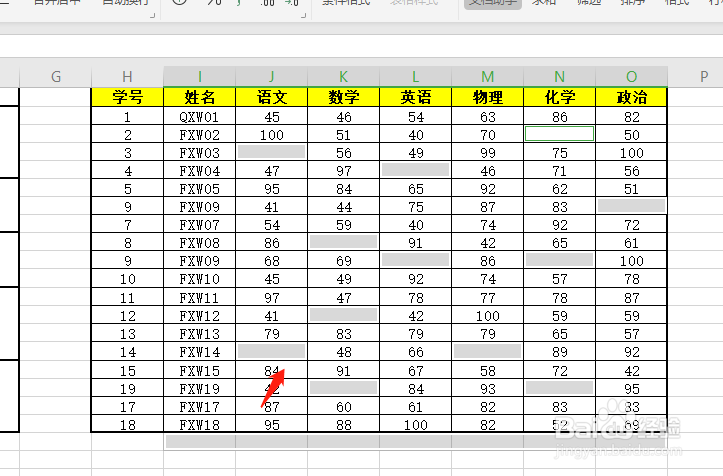The width and height of the screenshot is (723, 476).
Task: Select the name cell FXW02
Action: pyautogui.click(x=200, y=135)
